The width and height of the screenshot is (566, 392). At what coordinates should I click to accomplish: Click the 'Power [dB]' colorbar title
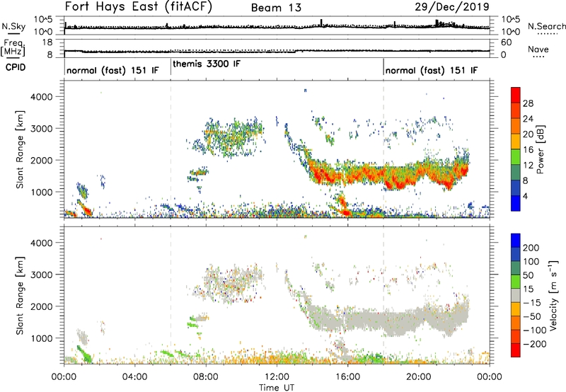click(540, 149)
